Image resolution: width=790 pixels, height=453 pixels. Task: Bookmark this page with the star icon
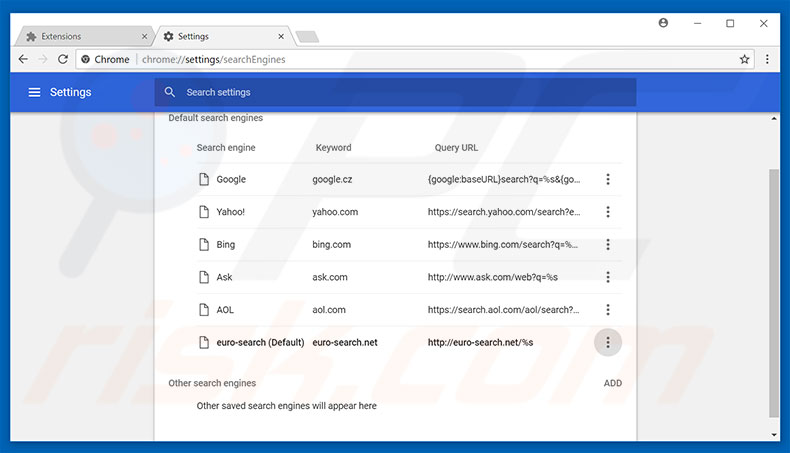click(744, 59)
